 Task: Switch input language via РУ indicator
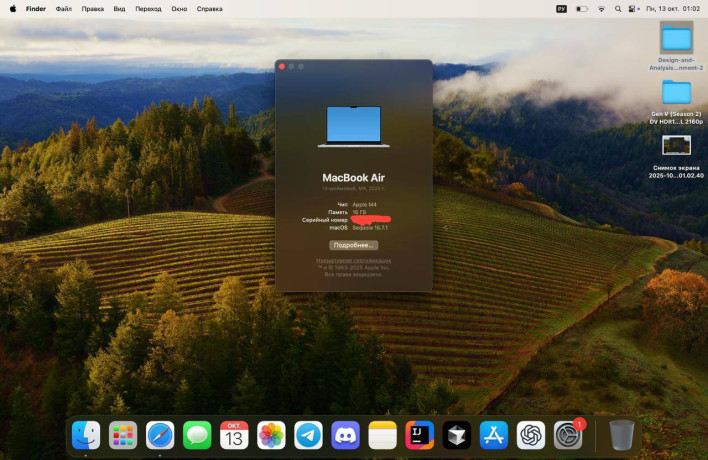(x=561, y=8)
